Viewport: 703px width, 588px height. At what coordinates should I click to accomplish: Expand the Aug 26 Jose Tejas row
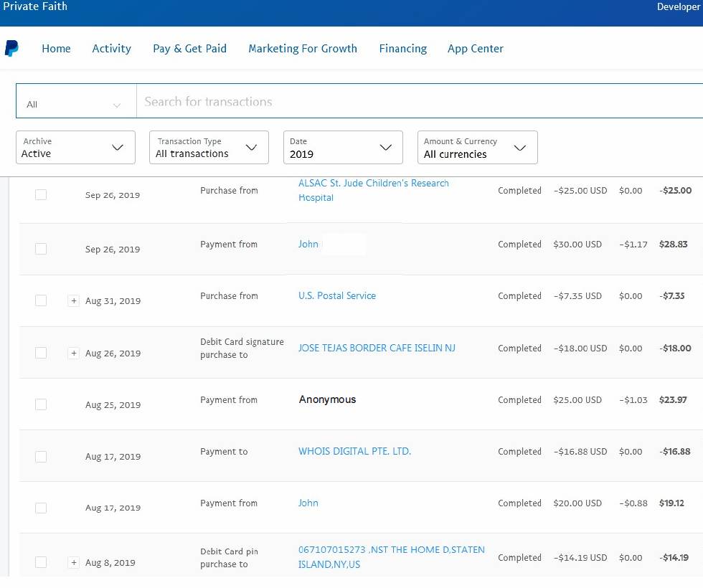[x=73, y=353]
